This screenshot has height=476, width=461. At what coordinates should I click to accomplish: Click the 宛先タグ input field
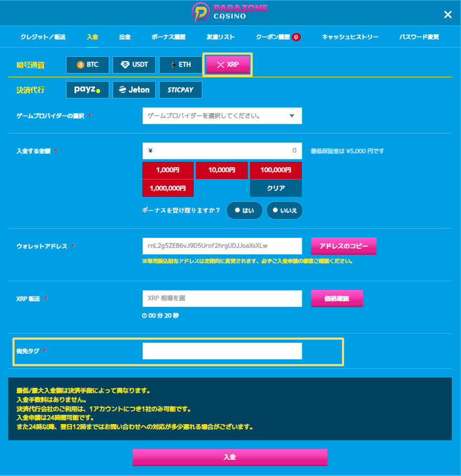[x=222, y=351]
